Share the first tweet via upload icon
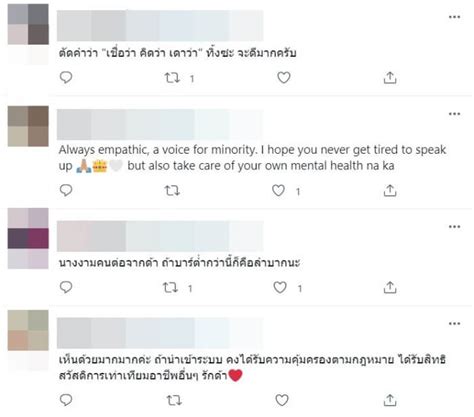The image size is (474, 417). (x=390, y=78)
